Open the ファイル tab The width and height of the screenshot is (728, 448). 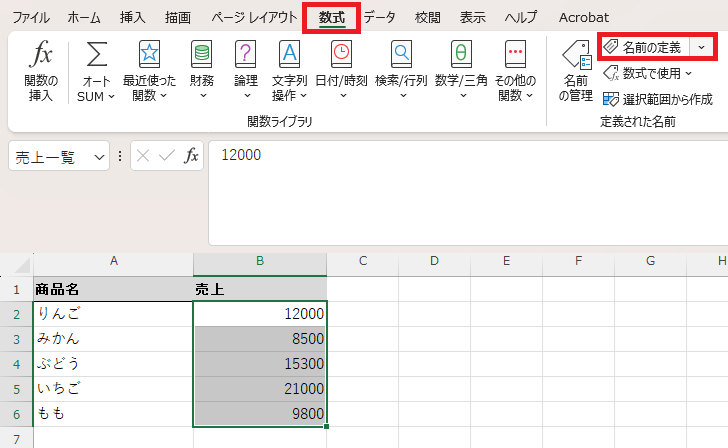pyautogui.click(x=31, y=18)
